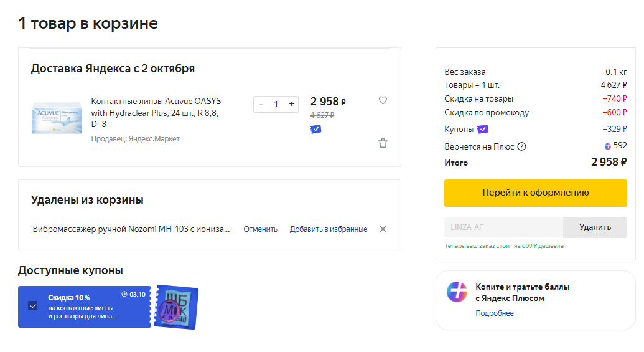Click the question mark next to 'Вернется на Плюс'
644x352 pixels.
[x=522, y=147]
